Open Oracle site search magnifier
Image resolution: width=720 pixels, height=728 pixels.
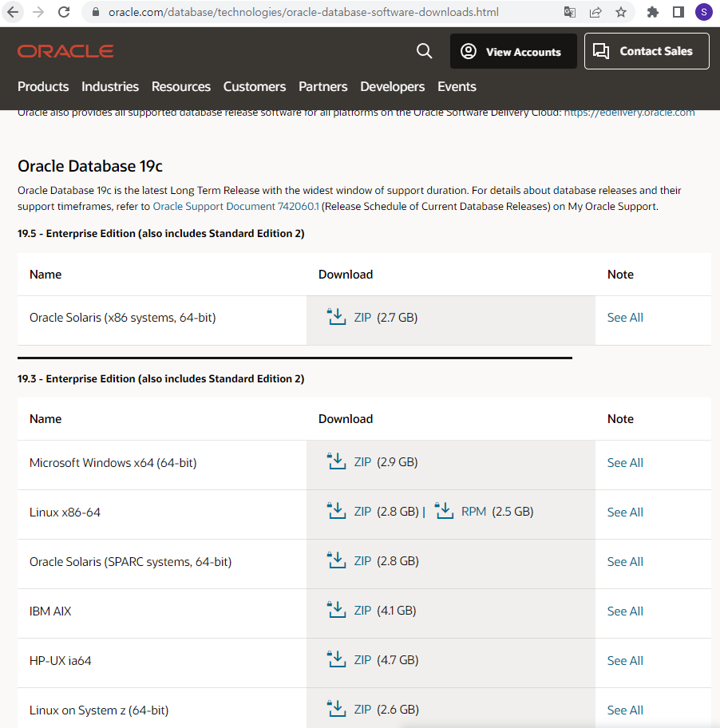[424, 51]
